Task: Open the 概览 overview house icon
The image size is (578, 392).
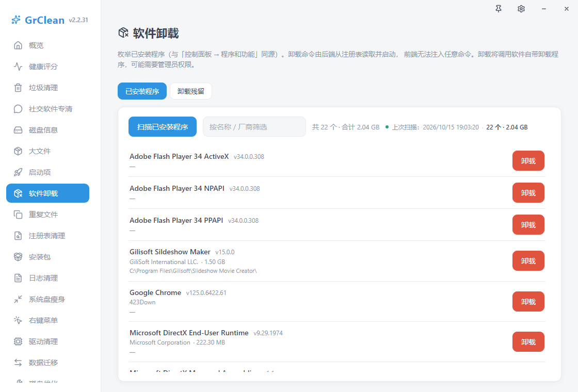Action: pos(18,45)
